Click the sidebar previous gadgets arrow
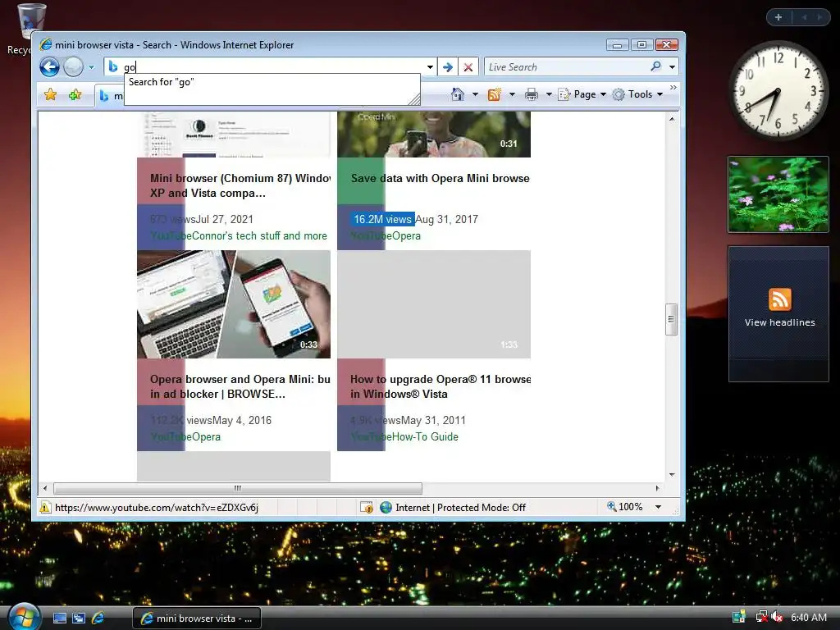The height and width of the screenshot is (630, 840). tap(804, 17)
